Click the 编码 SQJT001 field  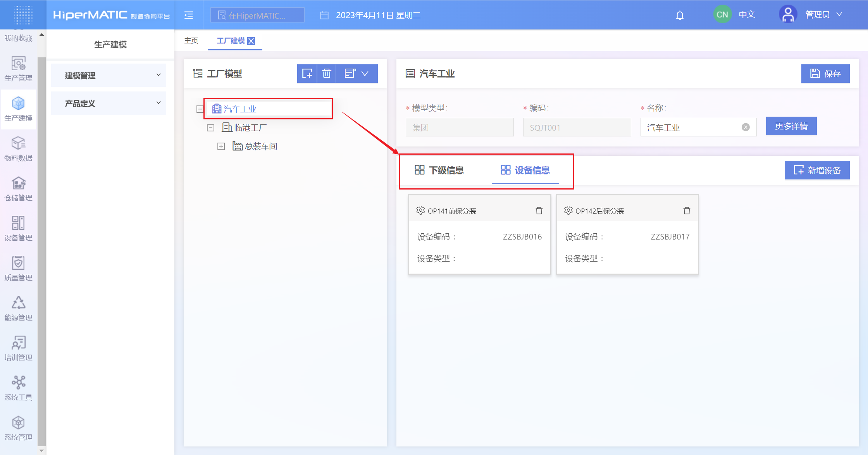point(577,127)
